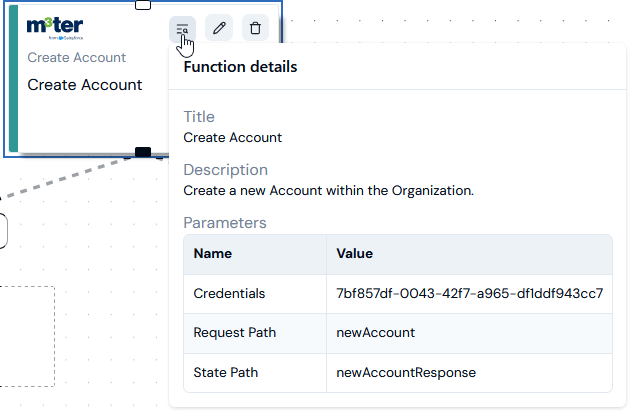
Task: Delete the node with the trash icon
Action: [x=255, y=28]
